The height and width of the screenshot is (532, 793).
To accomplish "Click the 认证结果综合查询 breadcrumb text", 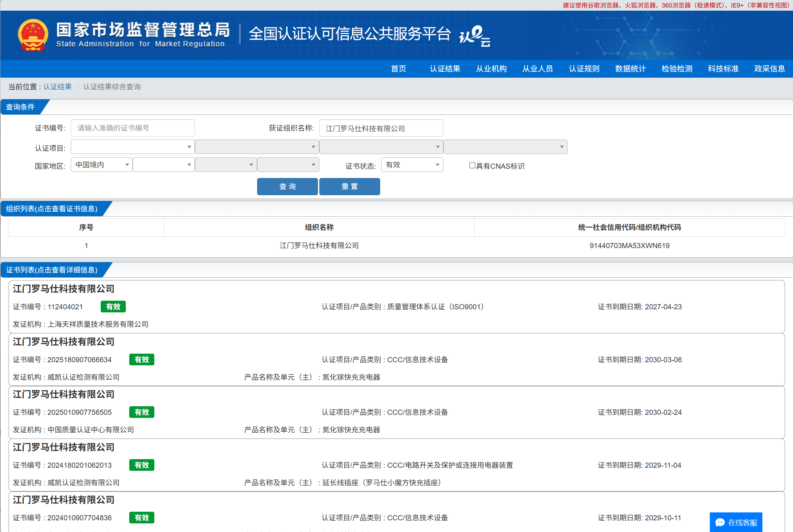I will click(112, 87).
